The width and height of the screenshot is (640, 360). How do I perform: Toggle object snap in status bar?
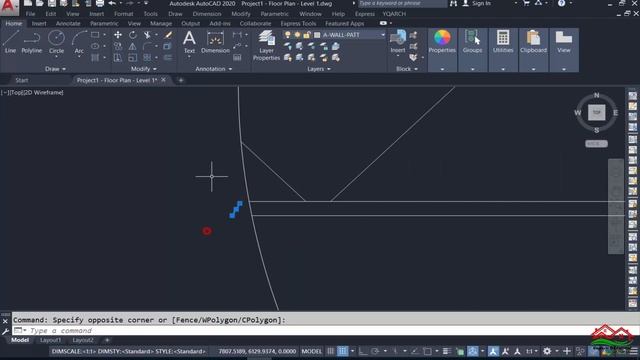(x=427, y=351)
